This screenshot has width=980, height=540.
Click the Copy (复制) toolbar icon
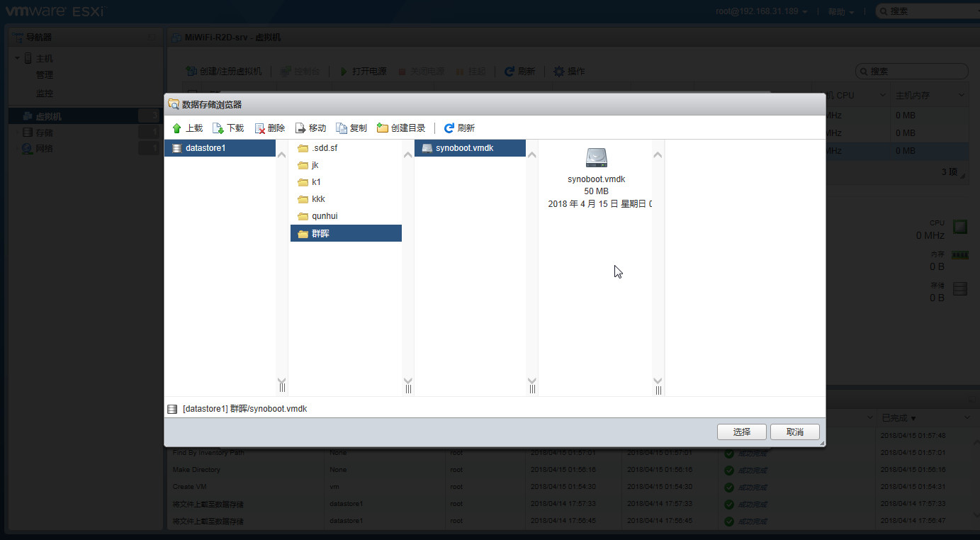[x=342, y=128]
